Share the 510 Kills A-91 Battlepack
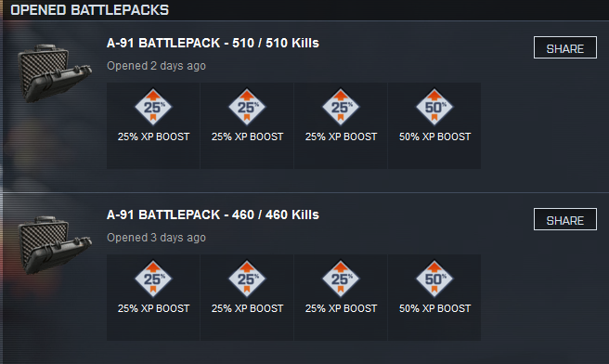Screen dimensions: 609x364 pyautogui.click(x=565, y=47)
